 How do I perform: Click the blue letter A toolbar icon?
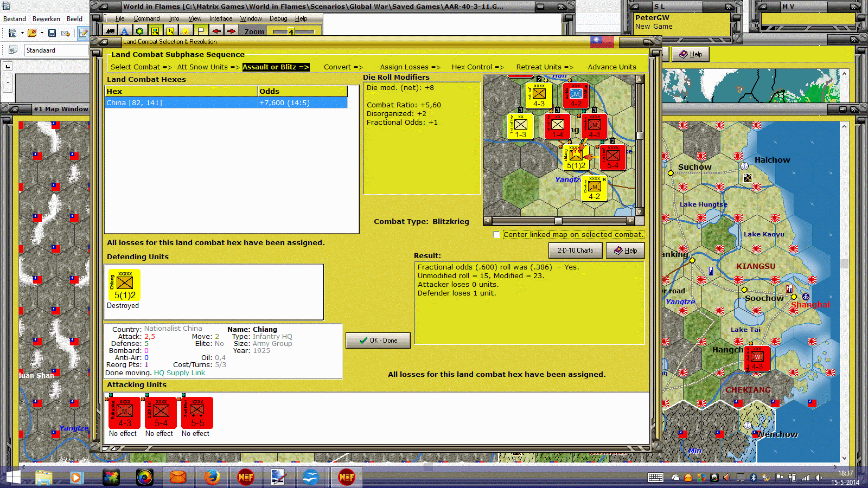click(125, 31)
